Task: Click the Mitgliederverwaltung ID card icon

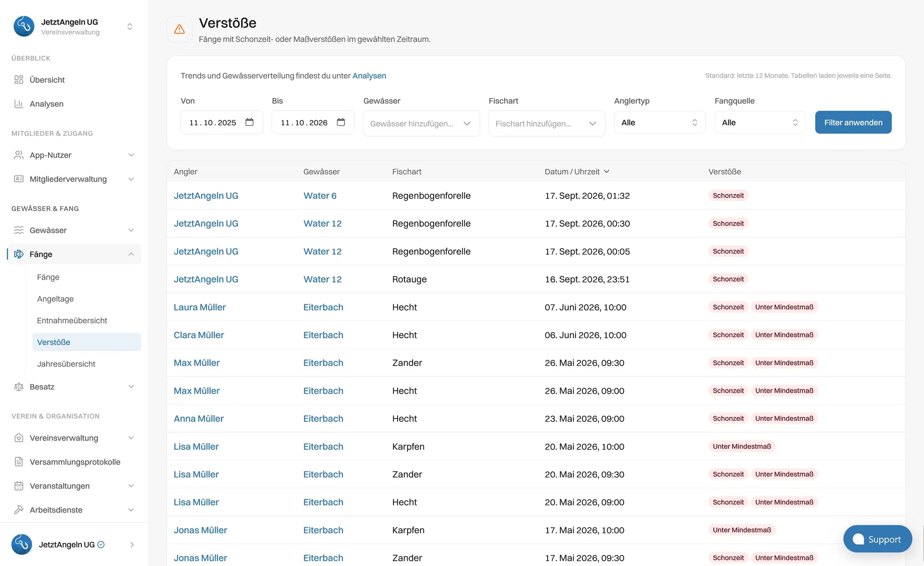Action: click(x=19, y=179)
